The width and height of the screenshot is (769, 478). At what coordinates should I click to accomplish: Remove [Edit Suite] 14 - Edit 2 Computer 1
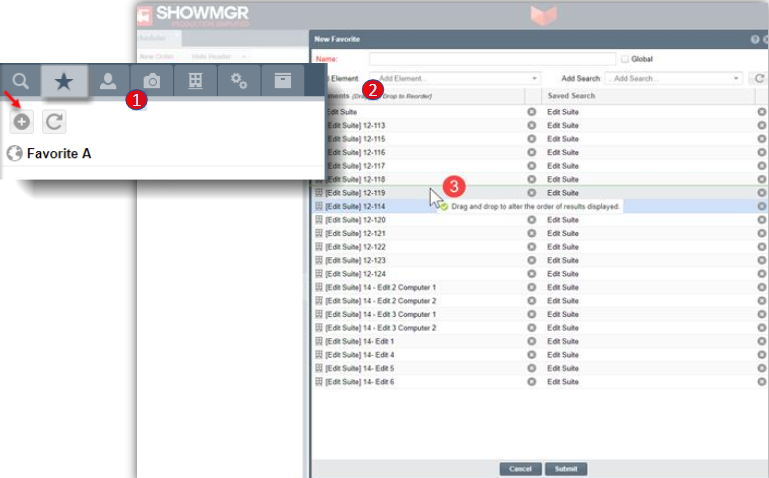(532, 287)
